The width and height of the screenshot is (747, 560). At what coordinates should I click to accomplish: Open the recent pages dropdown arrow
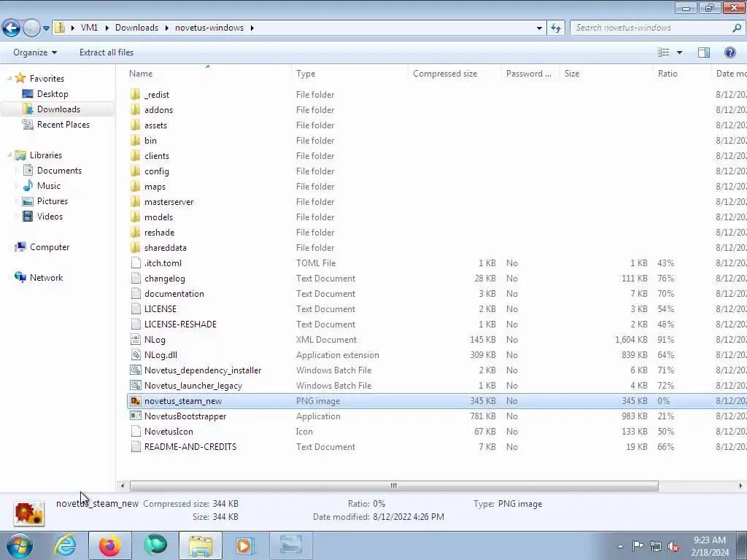tap(46, 28)
